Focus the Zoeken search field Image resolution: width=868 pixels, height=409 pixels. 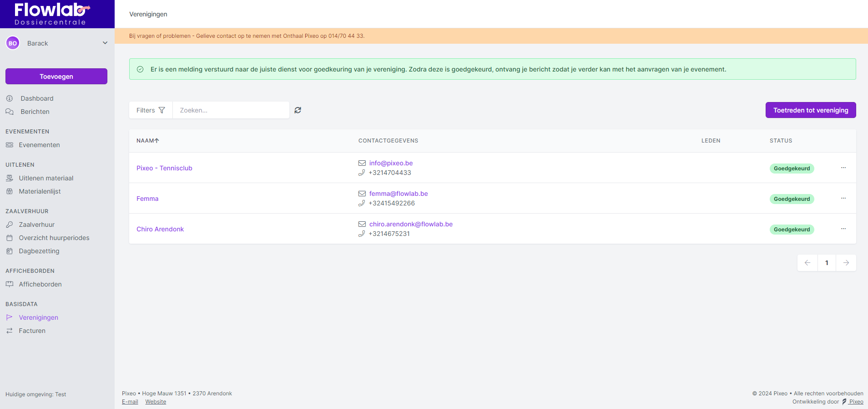click(x=231, y=110)
